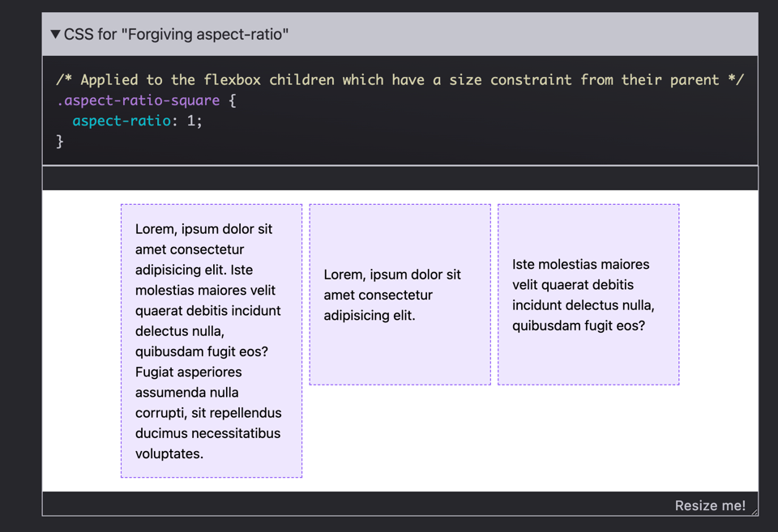Click the closing curly brace of the CSS rule

(x=59, y=141)
